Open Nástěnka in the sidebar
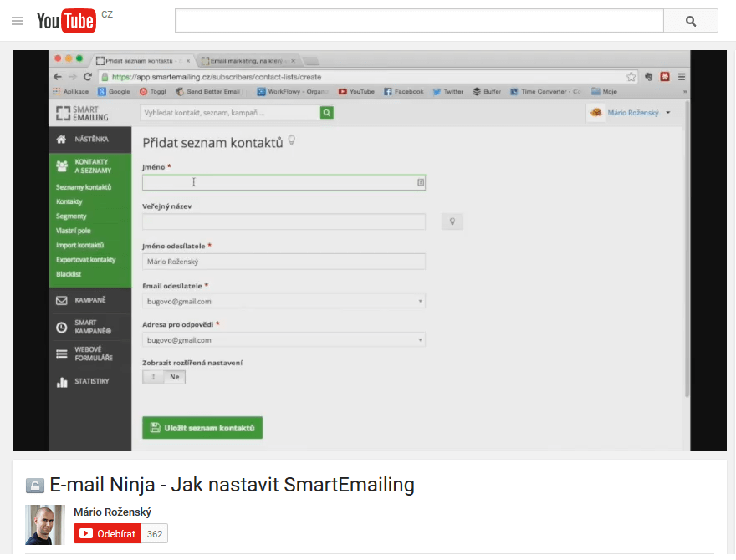This screenshot has height=560, width=736. (x=90, y=139)
